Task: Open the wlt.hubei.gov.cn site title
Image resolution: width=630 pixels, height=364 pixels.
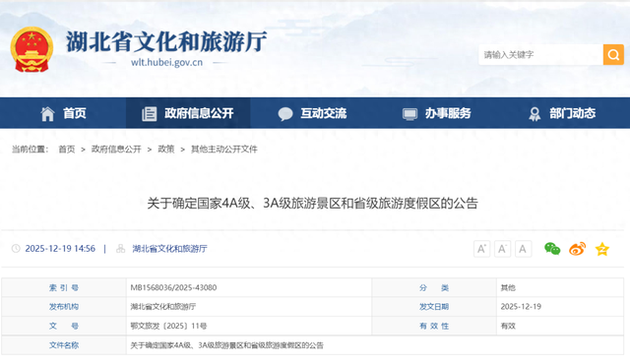Action: 166,62
